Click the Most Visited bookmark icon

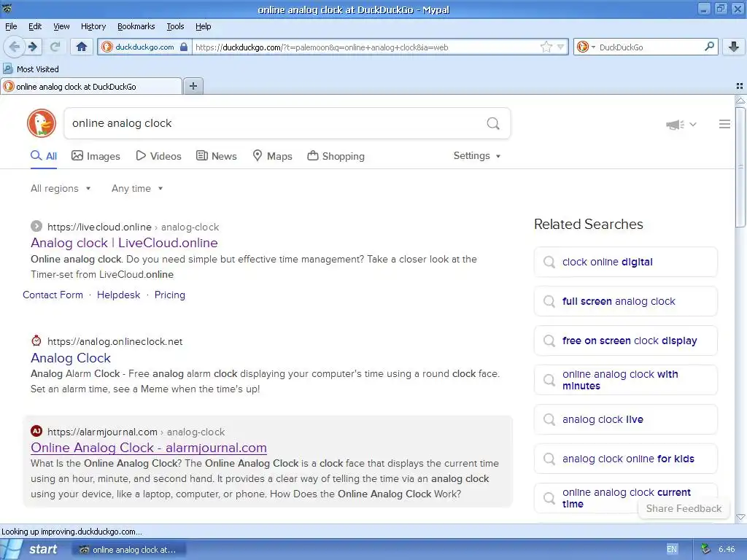tap(7, 69)
